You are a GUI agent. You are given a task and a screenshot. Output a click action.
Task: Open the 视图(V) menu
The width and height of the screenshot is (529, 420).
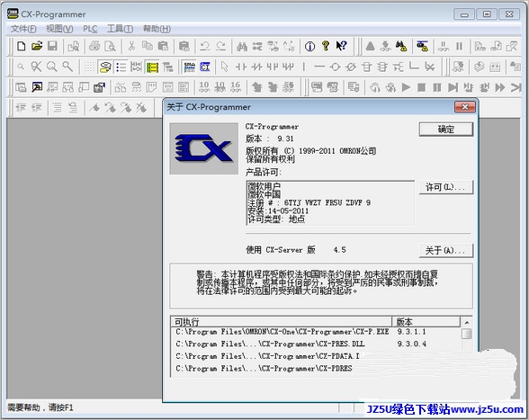[x=59, y=29]
